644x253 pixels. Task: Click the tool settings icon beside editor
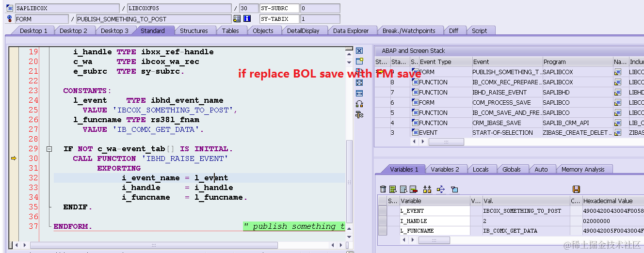[359, 114]
